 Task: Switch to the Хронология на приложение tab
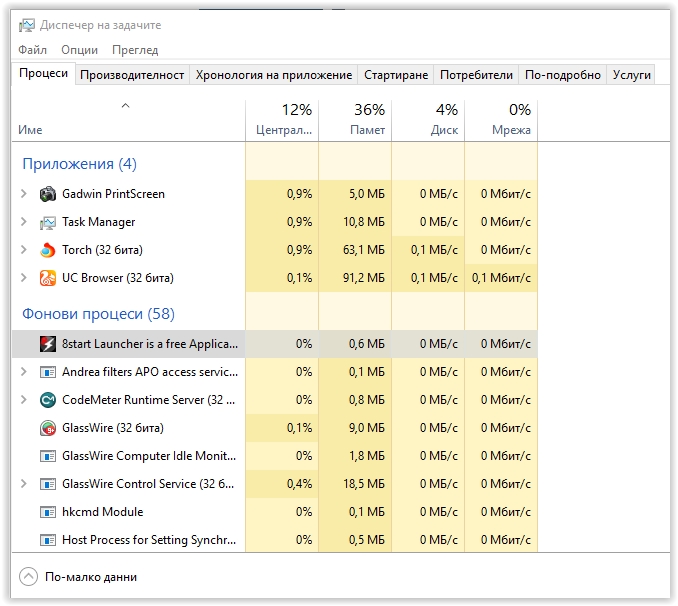pos(274,75)
